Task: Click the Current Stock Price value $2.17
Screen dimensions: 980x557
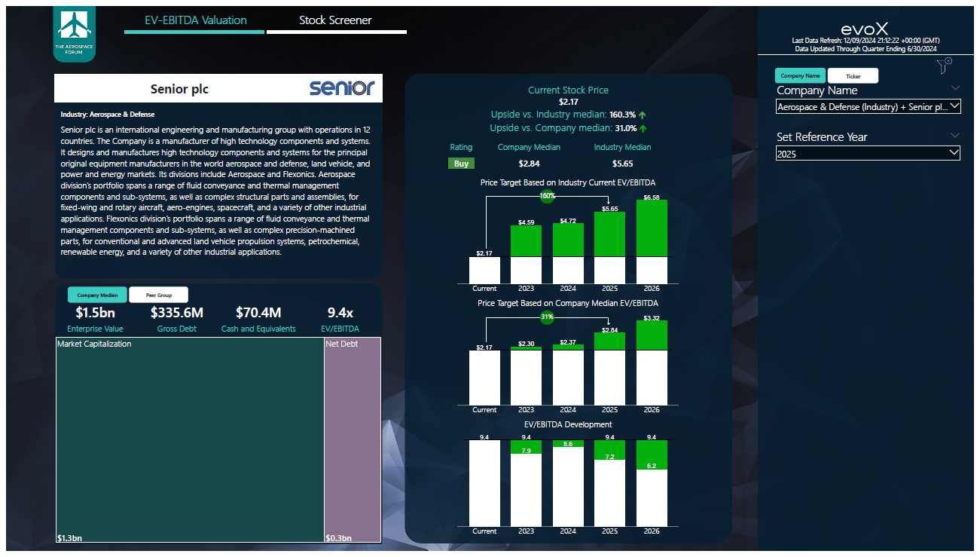Action: tap(568, 101)
